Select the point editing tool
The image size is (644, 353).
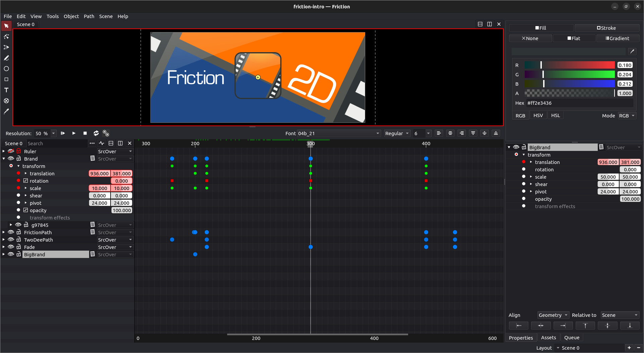tap(6, 36)
